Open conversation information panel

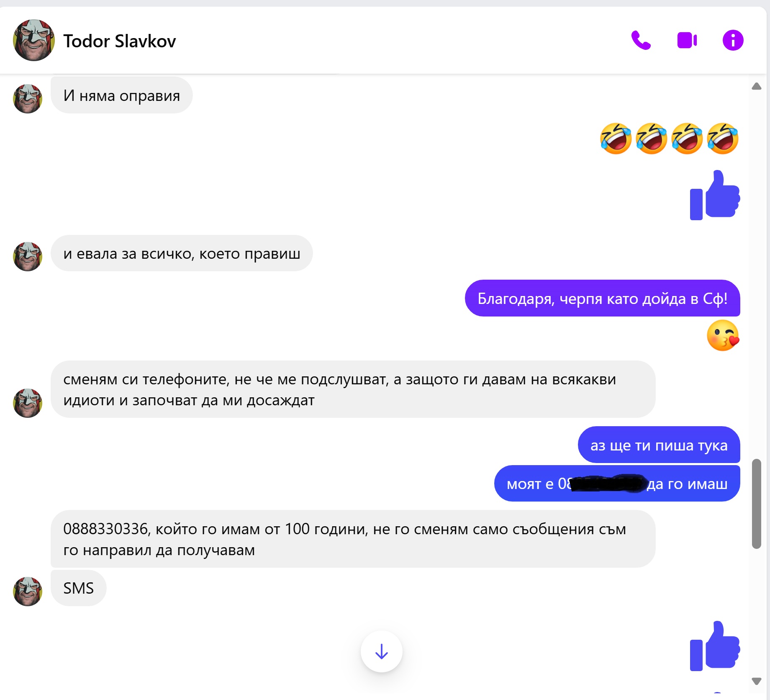pos(733,41)
